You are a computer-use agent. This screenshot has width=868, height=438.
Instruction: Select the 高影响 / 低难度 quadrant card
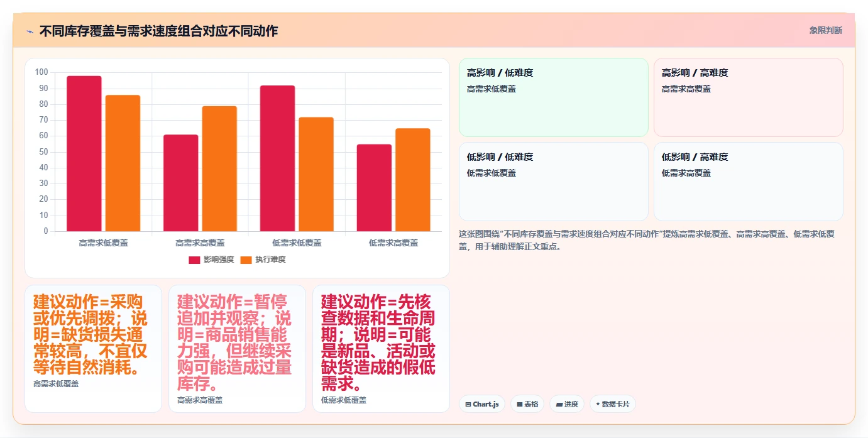(x=553, y=97)
